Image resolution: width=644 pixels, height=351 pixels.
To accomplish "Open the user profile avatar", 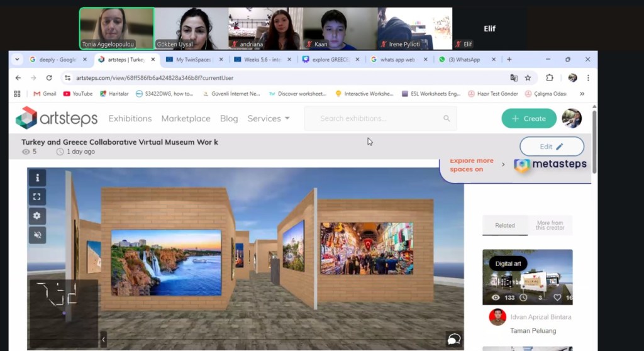I will pos(571,118).
